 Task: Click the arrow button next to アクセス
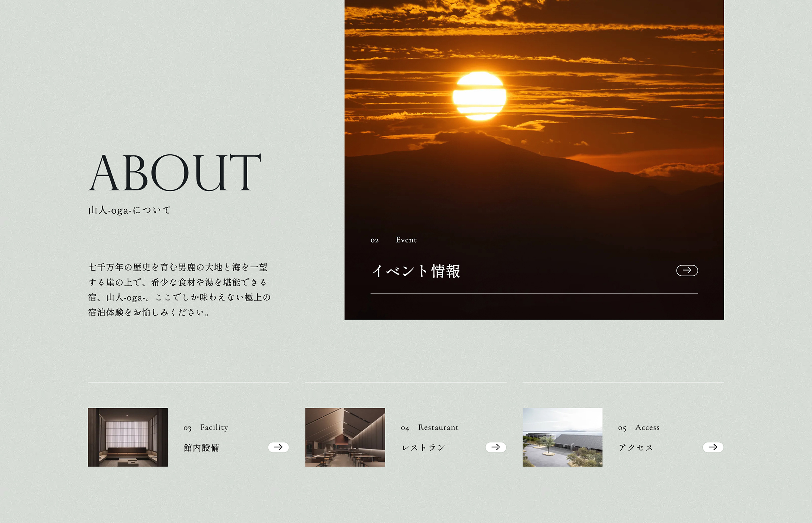(713, 447)
